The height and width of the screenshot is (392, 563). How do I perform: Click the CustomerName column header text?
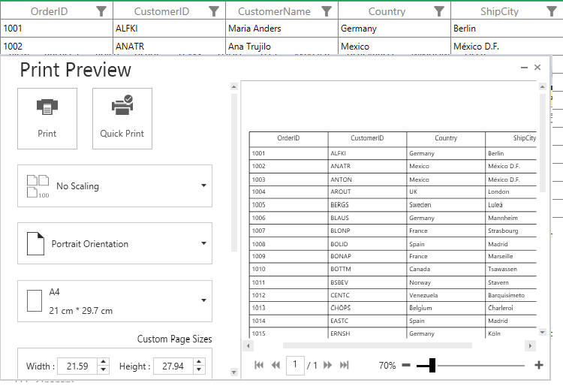[x=274, y=11]
